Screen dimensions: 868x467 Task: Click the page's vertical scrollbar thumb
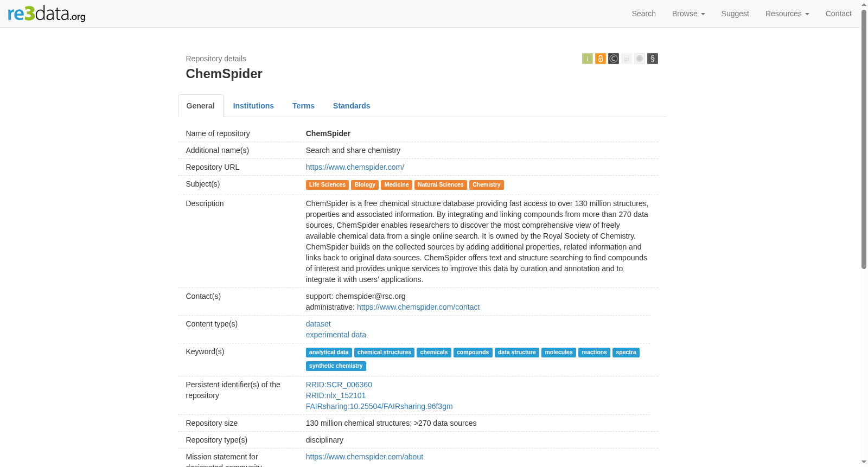864,138
